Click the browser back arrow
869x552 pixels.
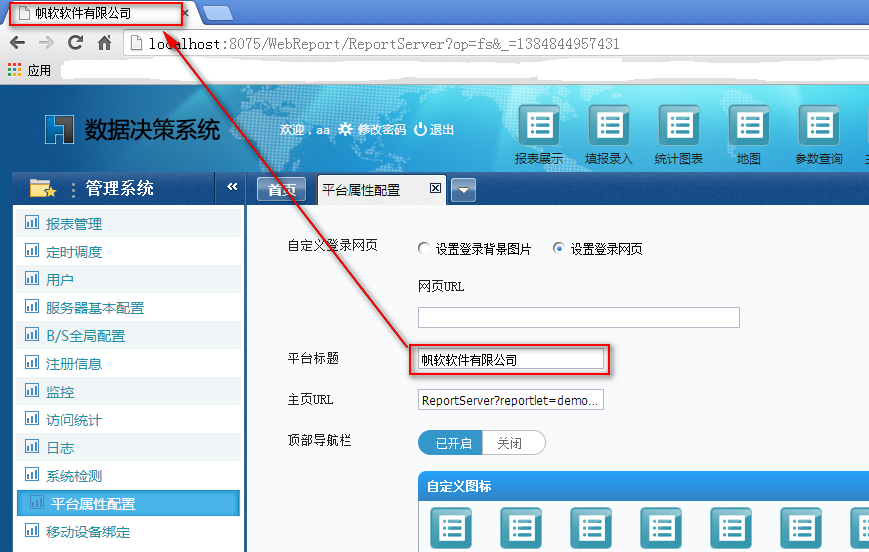[x=18, y=43]
